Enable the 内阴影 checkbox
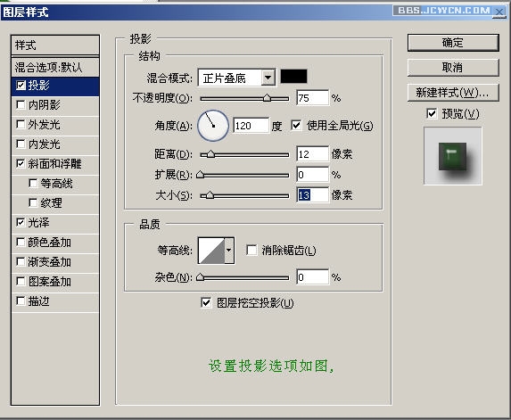This screenshot has height=420, width=511. (21, 105)
